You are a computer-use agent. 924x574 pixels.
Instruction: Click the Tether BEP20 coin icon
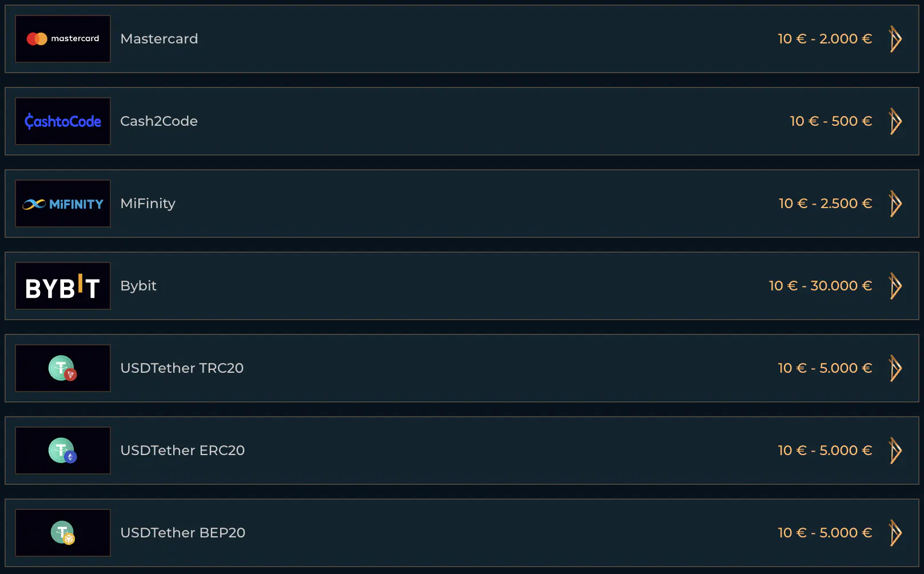[63, 533]
